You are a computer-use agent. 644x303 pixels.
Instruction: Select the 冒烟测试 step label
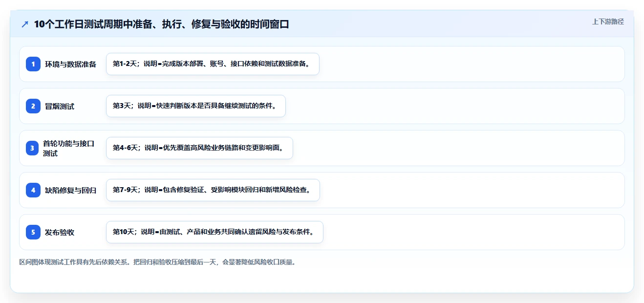click(60, 106)
